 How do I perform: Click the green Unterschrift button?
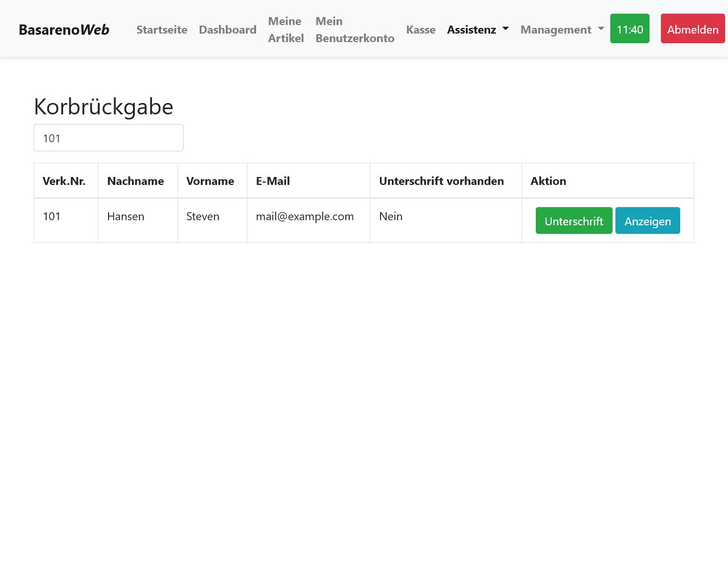pyautogui.click(x=573, y=221)
